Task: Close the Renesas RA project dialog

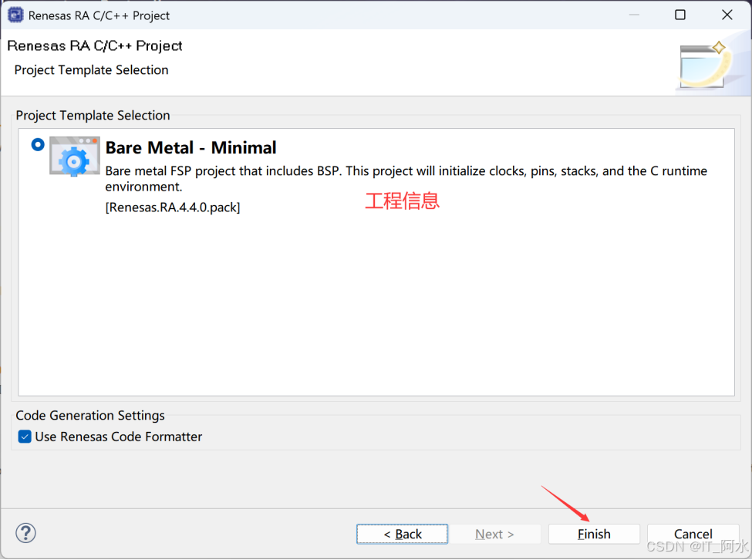Action: coord(727,15)
